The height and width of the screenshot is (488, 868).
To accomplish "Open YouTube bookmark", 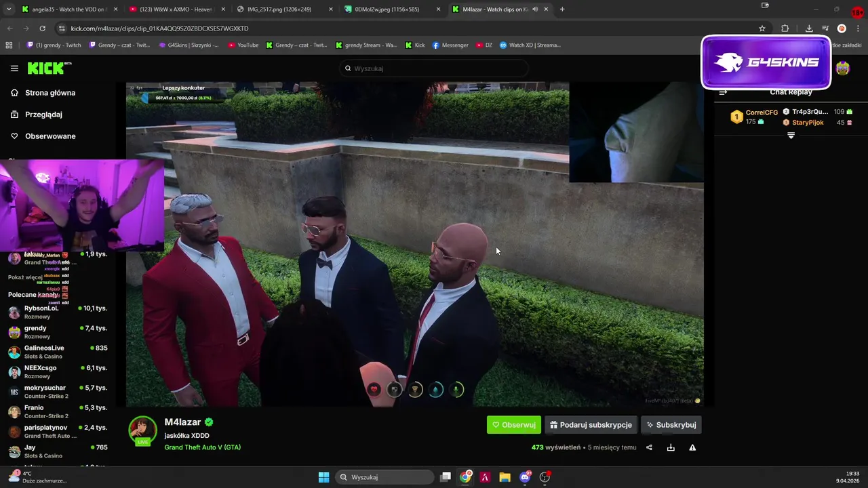I will (243, 45).
